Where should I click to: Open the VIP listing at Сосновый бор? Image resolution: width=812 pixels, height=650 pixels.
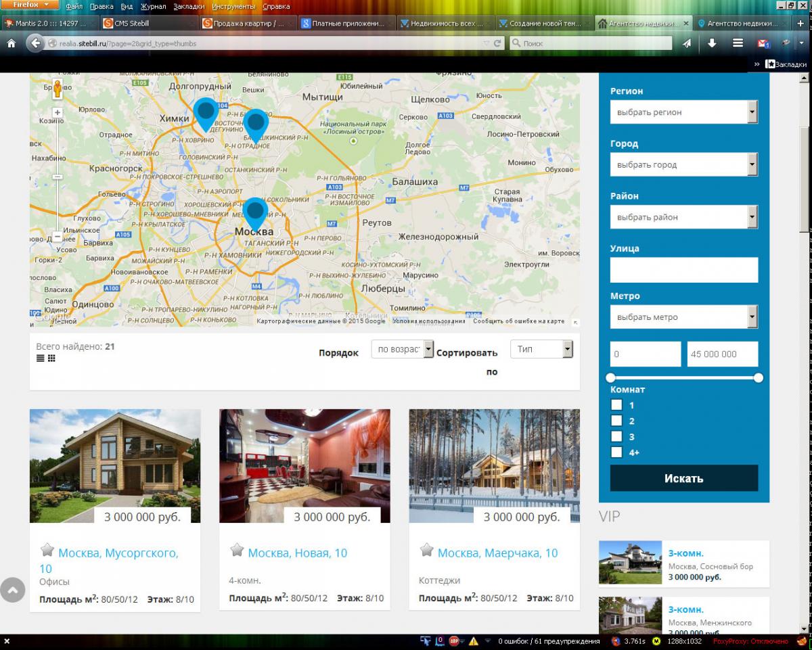pyautogui.click(x=684, y=563)
